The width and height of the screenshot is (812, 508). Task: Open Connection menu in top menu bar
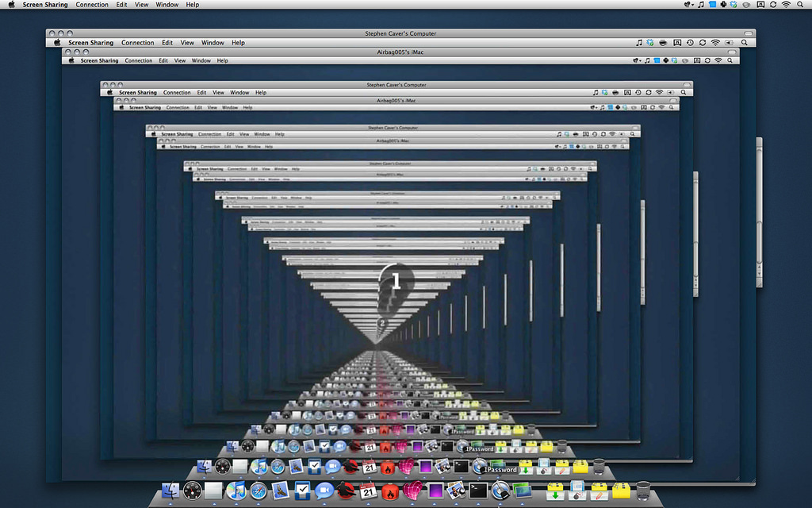pos(92,5)
